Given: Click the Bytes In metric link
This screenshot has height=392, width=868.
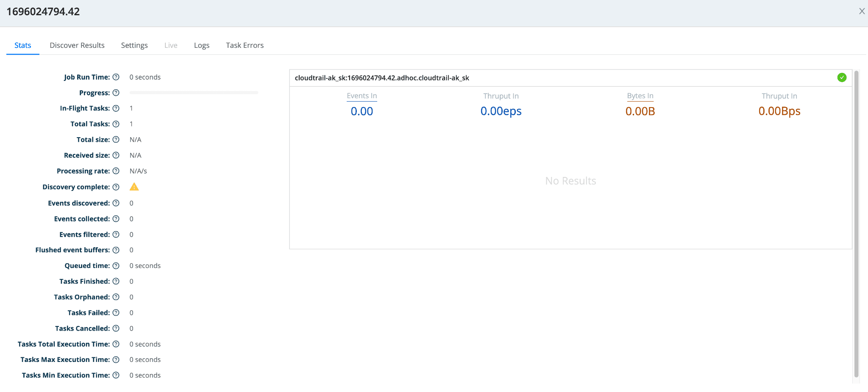Looking at the screenshot, I should [640, 96].
